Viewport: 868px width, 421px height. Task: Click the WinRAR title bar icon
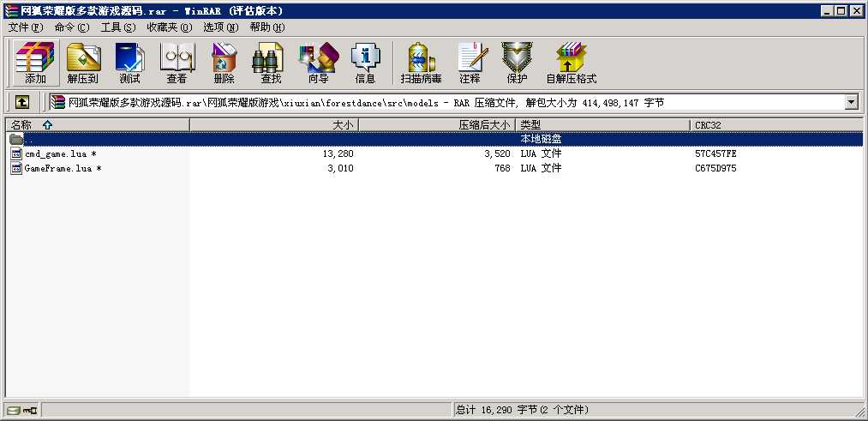pyautogui.click(x=11, y=11)
